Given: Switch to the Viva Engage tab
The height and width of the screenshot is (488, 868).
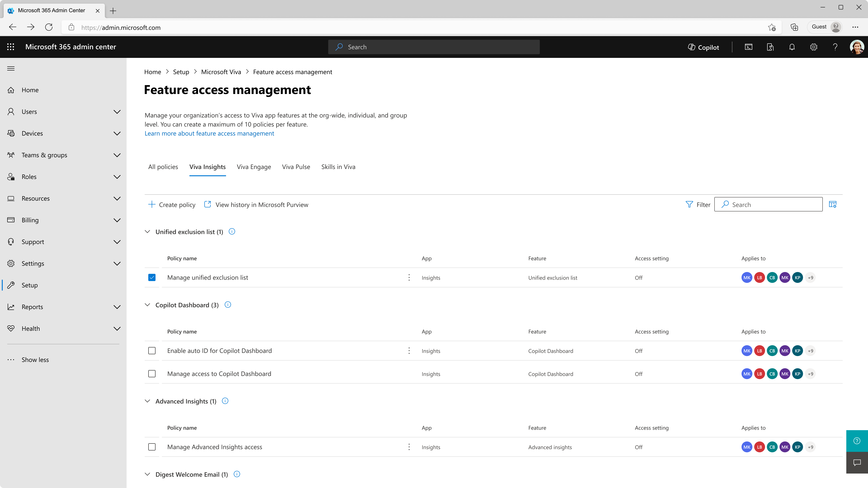Looking at the screenshot, I should [x=254, y=167].
